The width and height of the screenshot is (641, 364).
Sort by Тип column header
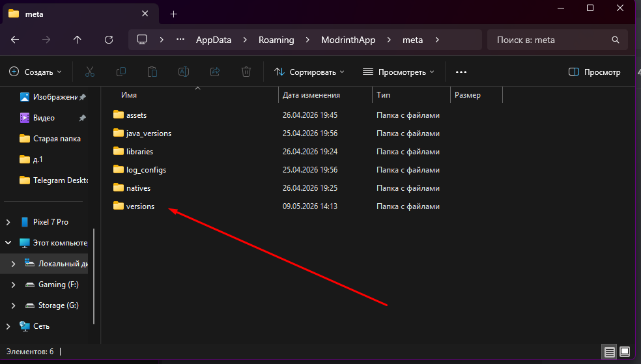[x=383, y=95]
